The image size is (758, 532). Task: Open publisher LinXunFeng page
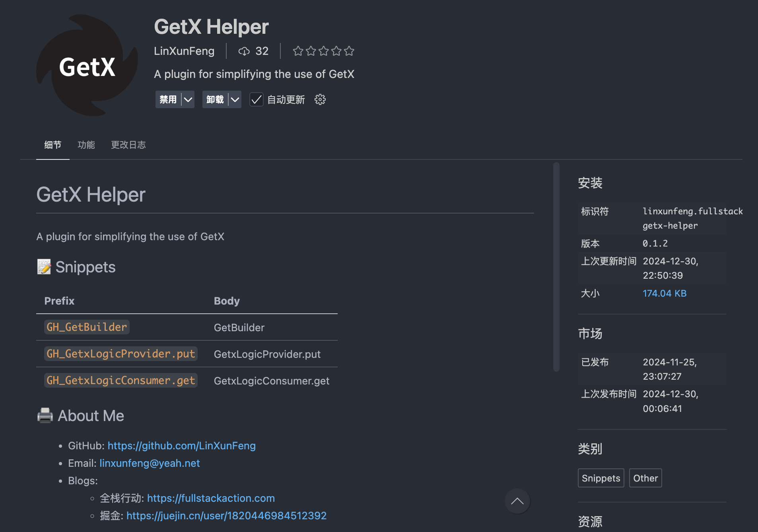pos(184,51)
